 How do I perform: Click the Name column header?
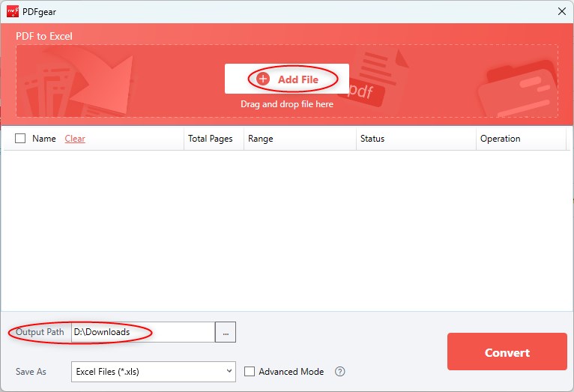tap(44, 139)
